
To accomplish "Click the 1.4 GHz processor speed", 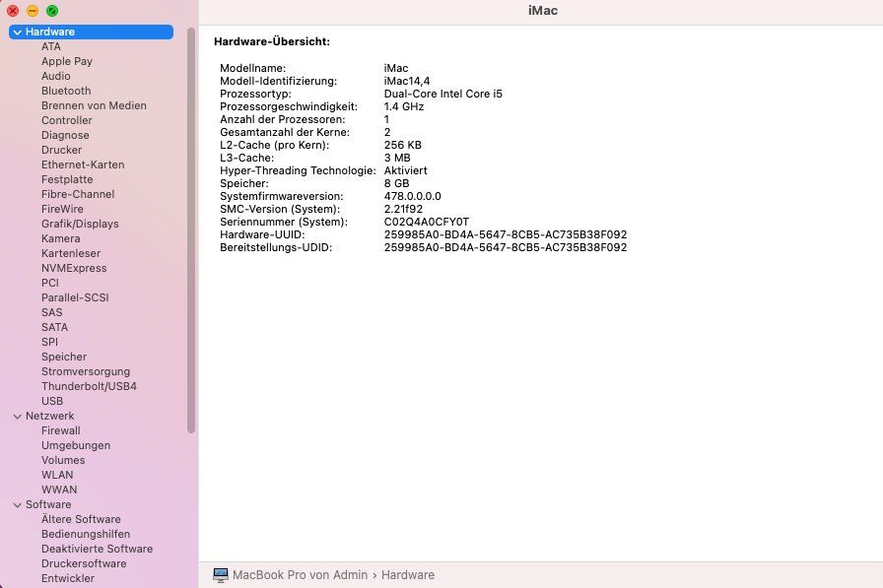I will click(404, 106).
